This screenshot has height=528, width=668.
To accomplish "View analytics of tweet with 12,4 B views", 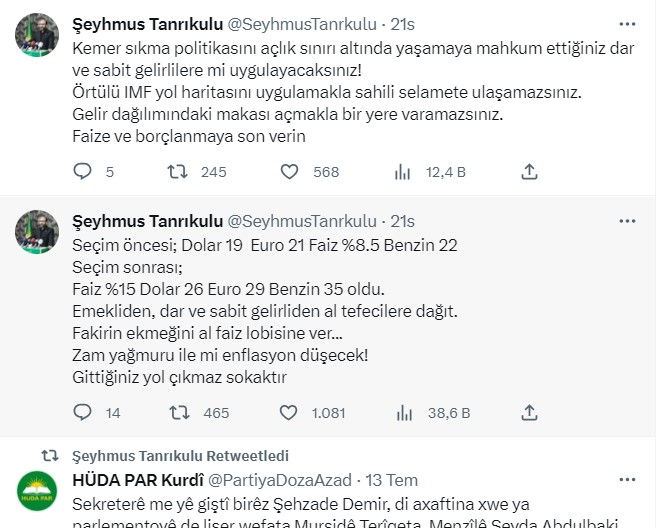I will pos(403,172).
